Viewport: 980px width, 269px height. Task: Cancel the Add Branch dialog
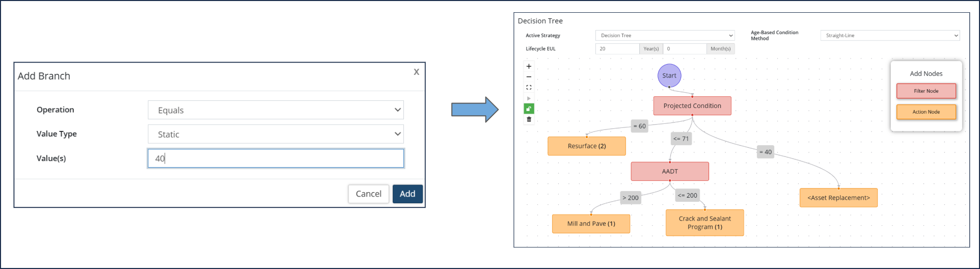pos(368,194)
